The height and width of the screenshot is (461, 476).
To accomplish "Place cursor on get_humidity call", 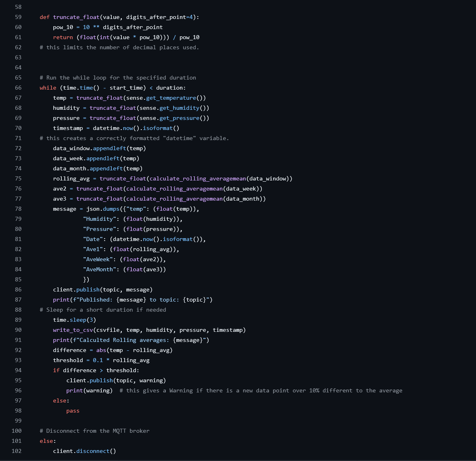I will [x=179, y=108].
